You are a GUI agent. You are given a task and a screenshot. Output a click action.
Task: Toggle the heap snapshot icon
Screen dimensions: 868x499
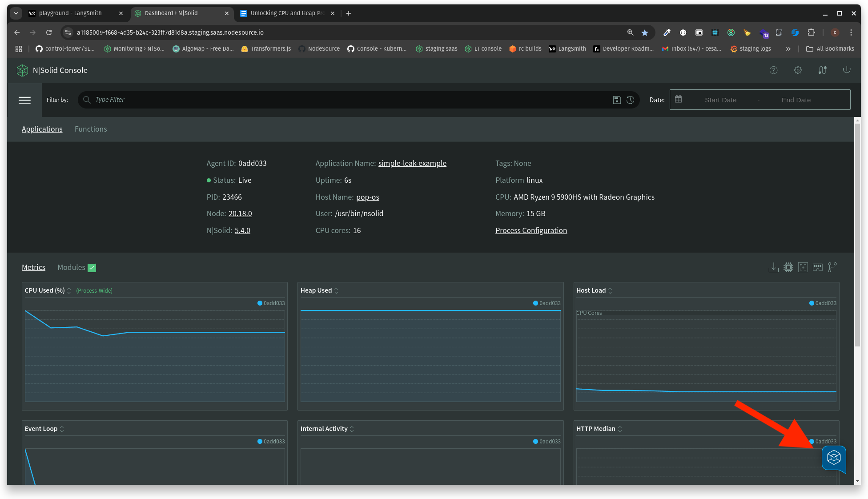coord(817,267)
